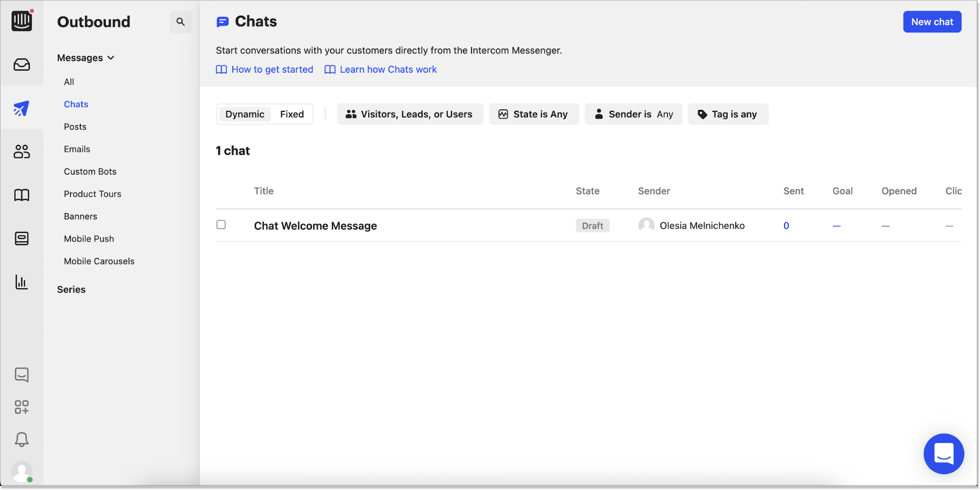Open the Series section
The image size is (980, 490).
tap(71, 289)
